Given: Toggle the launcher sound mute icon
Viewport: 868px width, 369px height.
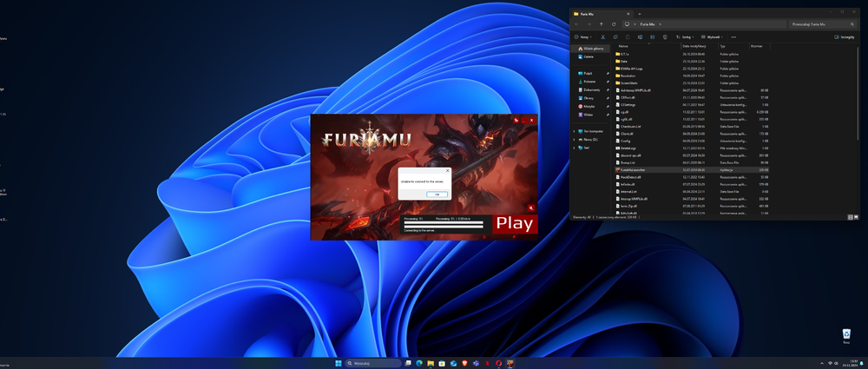Looking at the screenshot, I should tap(531, 208).
